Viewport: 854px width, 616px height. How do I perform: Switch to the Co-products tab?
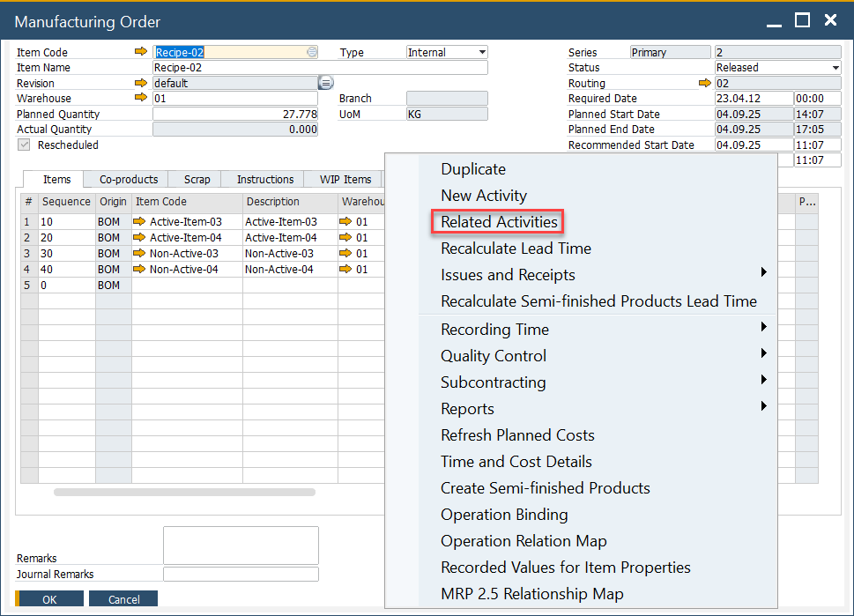point(128,180)
